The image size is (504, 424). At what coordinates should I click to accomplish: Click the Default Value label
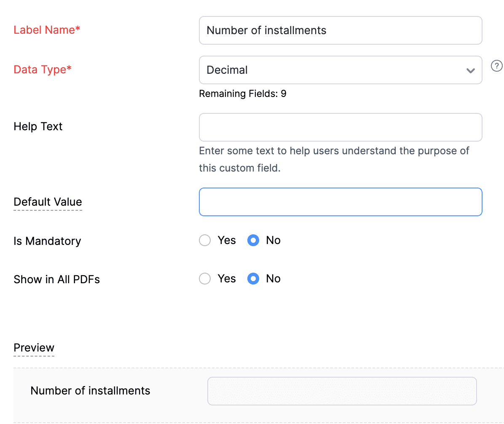point(48,202)
